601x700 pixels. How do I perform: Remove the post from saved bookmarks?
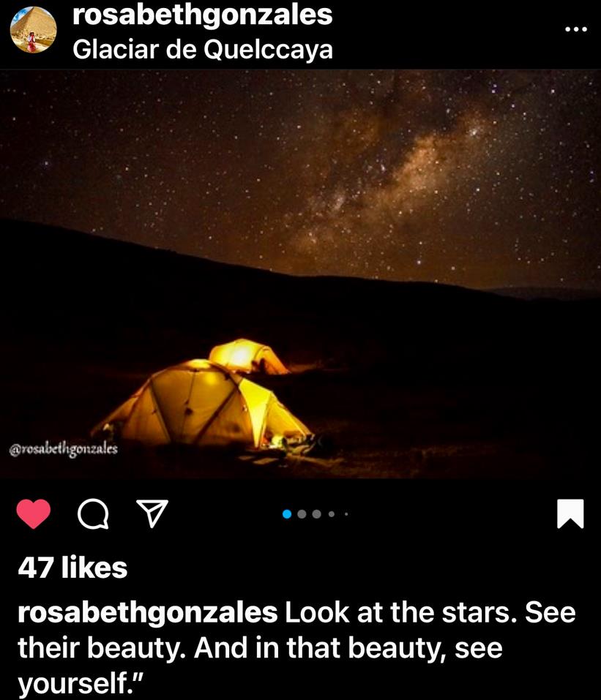[x=570, y=513]
